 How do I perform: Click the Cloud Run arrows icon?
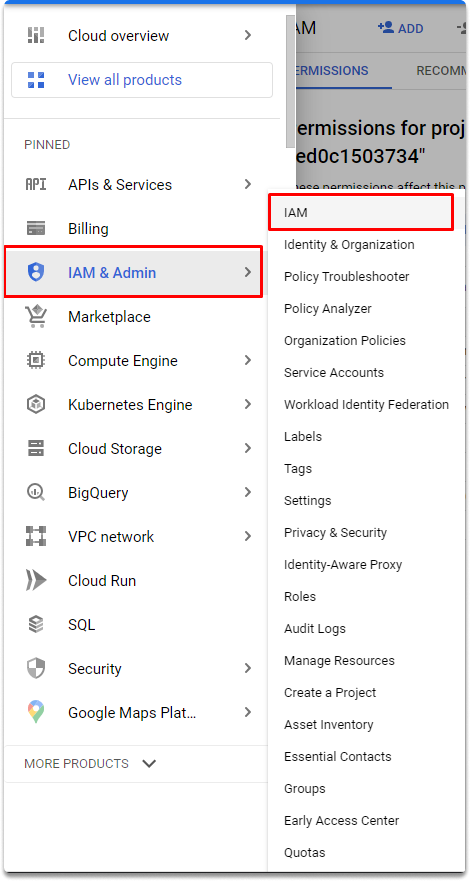tap(36, 580)
